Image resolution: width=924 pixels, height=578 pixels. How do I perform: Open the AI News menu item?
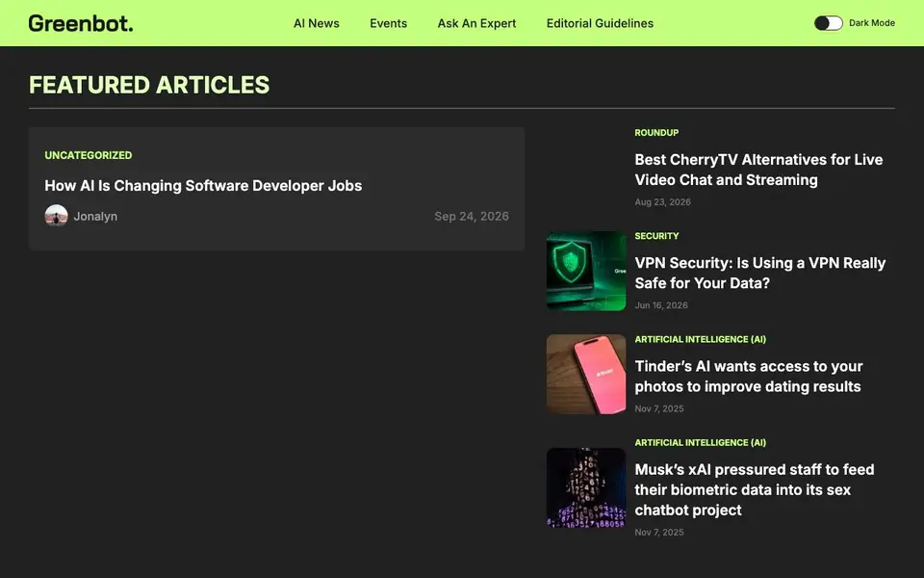pos(317,23)
